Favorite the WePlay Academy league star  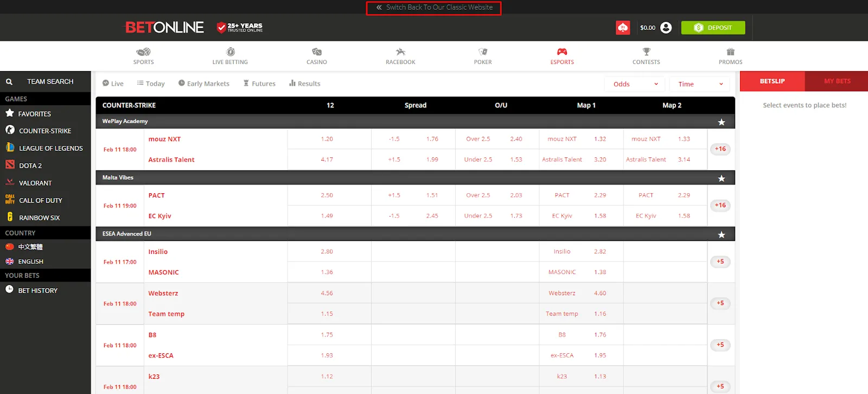coord(722,122)
